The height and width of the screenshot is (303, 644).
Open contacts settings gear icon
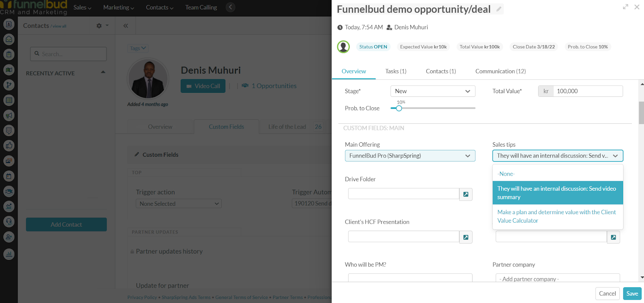[x=99, y=26]
